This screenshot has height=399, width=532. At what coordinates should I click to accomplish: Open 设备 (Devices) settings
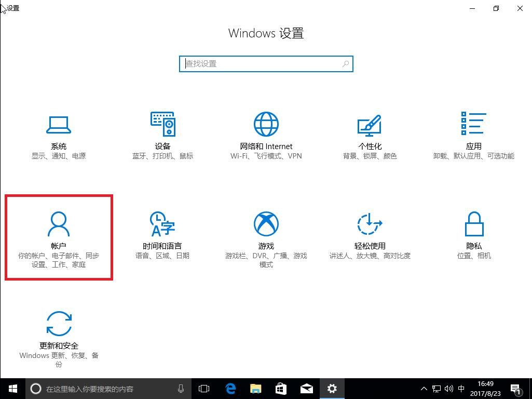pyautogui.click(x=162, y=135)
